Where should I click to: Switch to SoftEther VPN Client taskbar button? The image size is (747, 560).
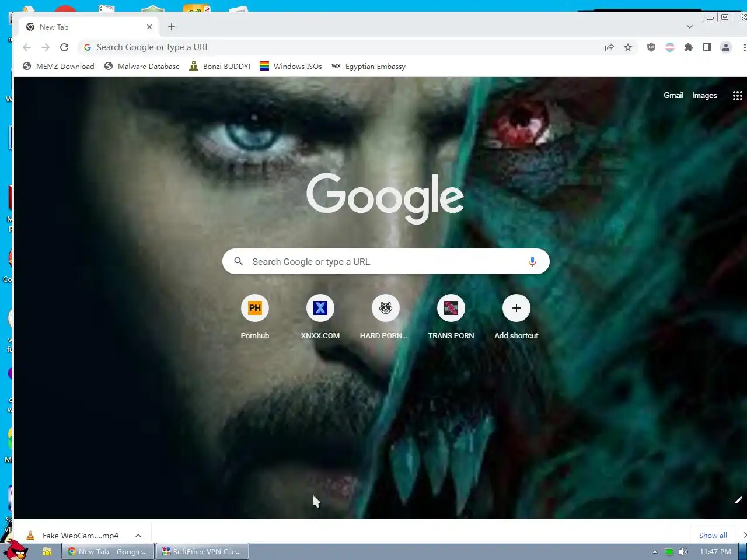(x=203, y=552)
